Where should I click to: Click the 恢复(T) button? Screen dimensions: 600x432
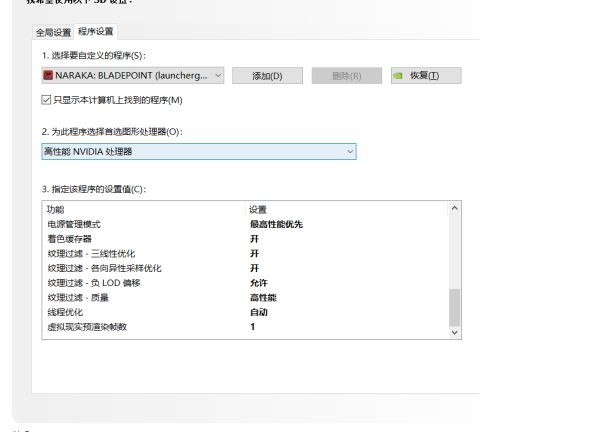(426, 75)
